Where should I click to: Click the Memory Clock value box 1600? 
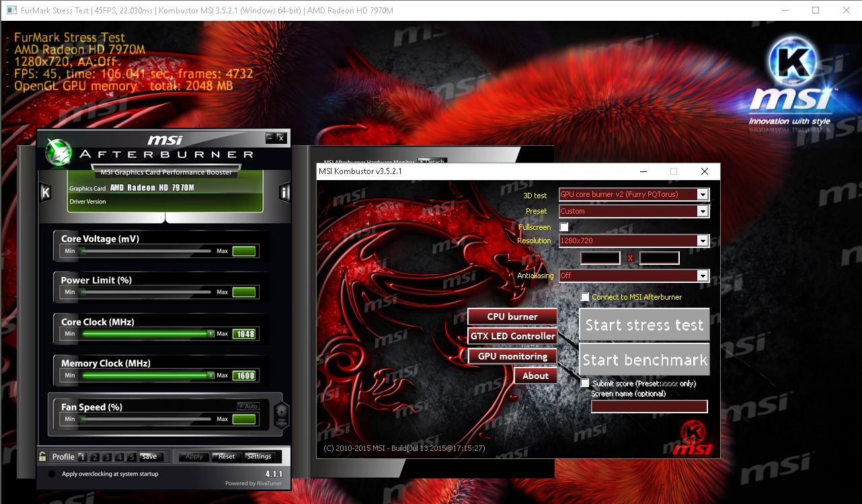(244, 376)
